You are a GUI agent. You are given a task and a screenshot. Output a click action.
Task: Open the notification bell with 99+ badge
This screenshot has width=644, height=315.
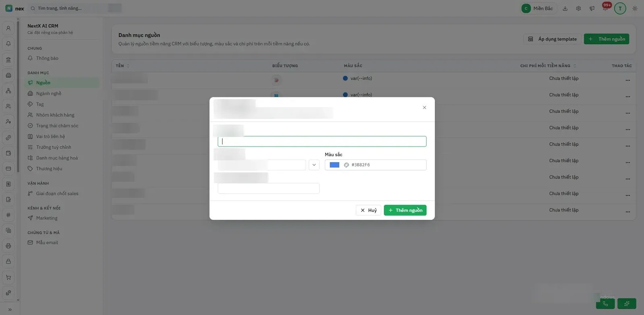pyautogui.click(x=605, y=8)
